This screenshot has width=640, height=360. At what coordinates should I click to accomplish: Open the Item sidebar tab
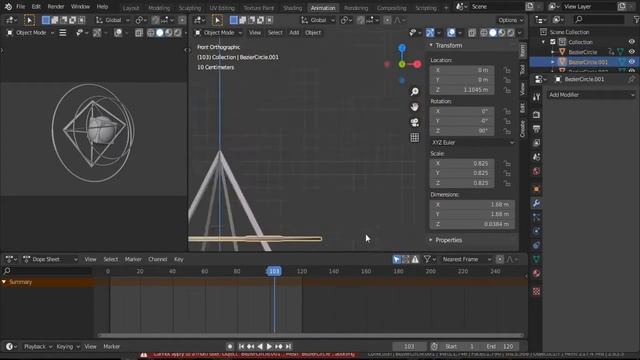coord(522,51)
